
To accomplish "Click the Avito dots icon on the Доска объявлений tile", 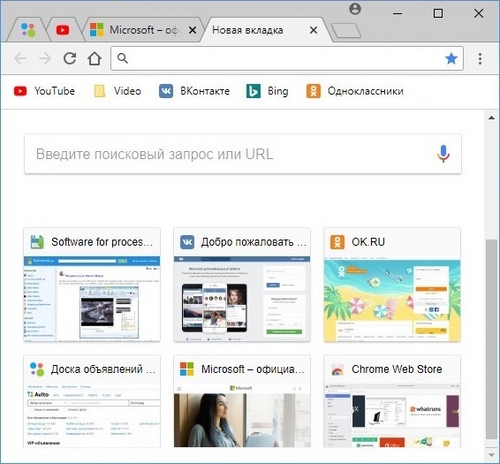I will (37, 369).
